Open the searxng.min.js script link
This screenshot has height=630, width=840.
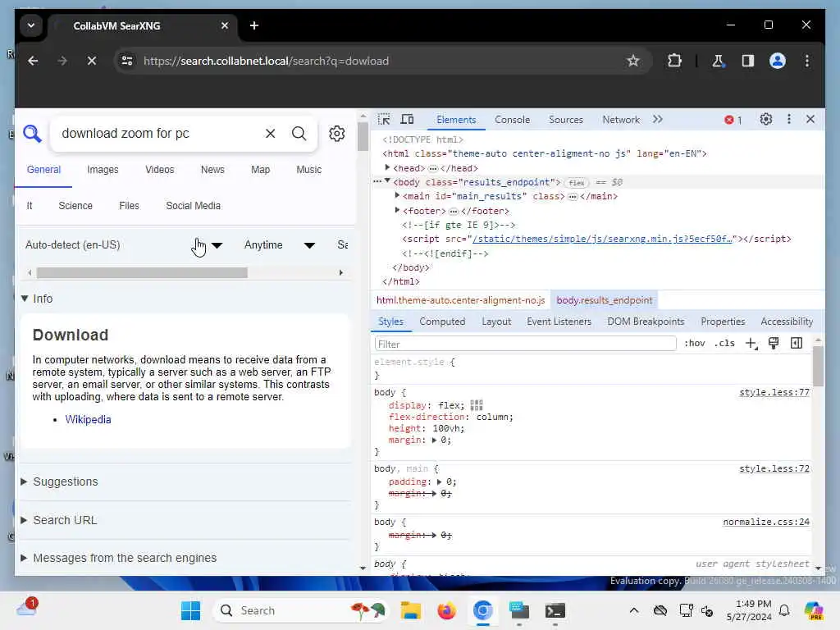(x=602, y=239)
